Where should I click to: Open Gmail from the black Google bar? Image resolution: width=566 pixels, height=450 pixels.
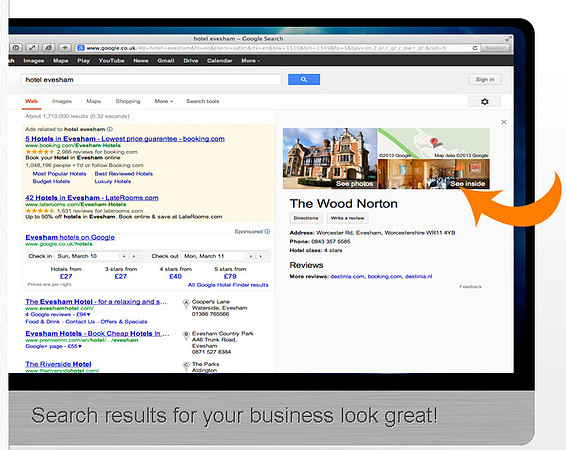(166, 61)
